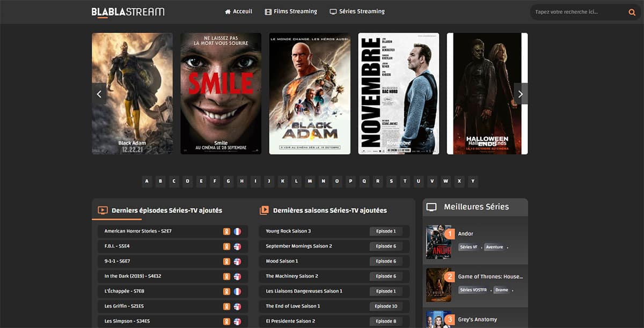Image resolution: width=644 pixels, height=328 pixels.
Task: Filter by letter A
Action: coord(147,181)
